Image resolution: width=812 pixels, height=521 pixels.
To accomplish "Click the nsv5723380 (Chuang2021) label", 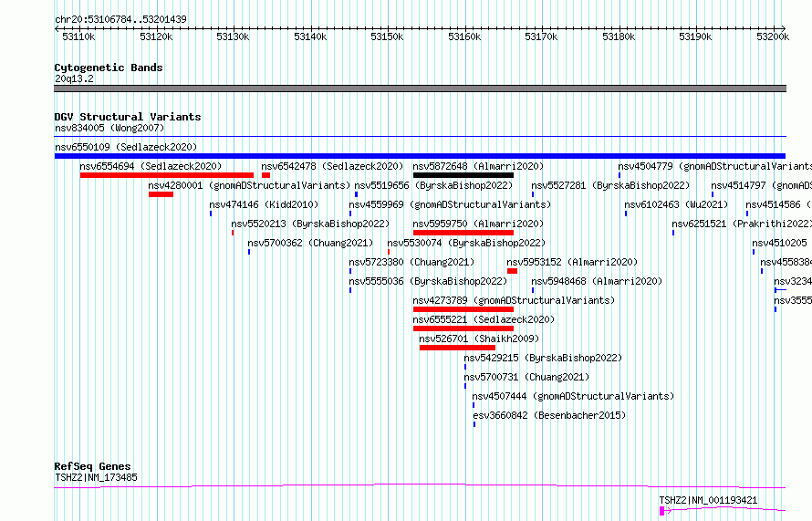I will click(411, 262).
